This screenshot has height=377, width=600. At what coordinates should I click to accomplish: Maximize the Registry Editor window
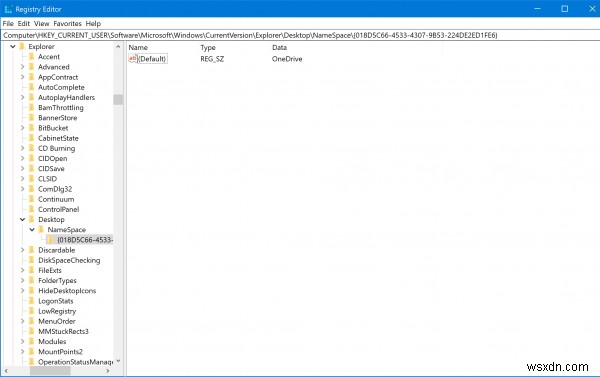564,9
